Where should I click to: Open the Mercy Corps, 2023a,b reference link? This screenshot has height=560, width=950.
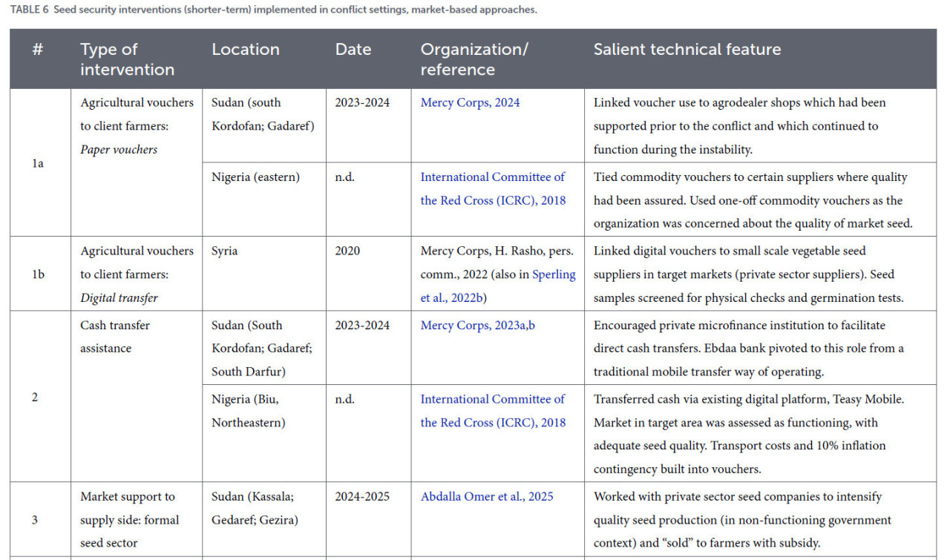coord(478,325)
